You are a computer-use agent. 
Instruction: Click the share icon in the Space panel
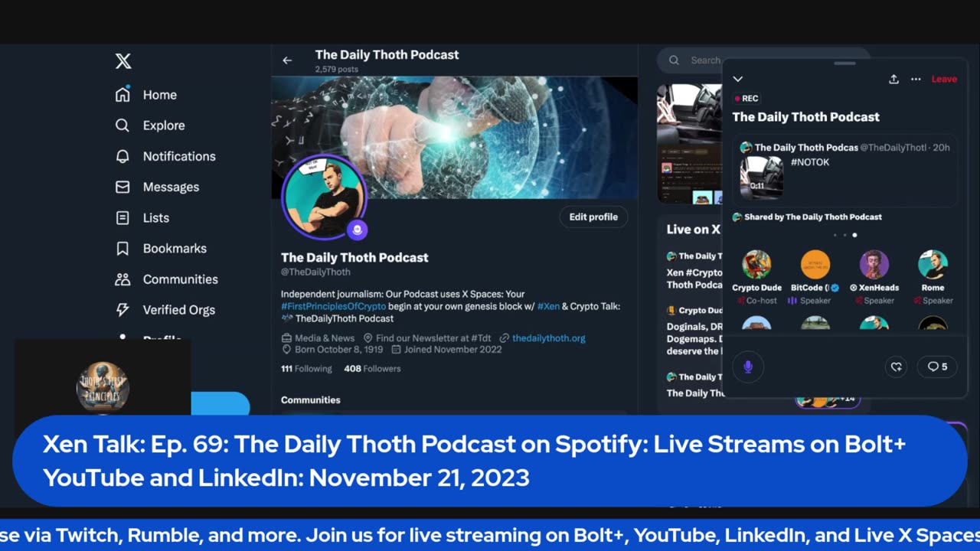pyautogui.click(x=893, y=79)
